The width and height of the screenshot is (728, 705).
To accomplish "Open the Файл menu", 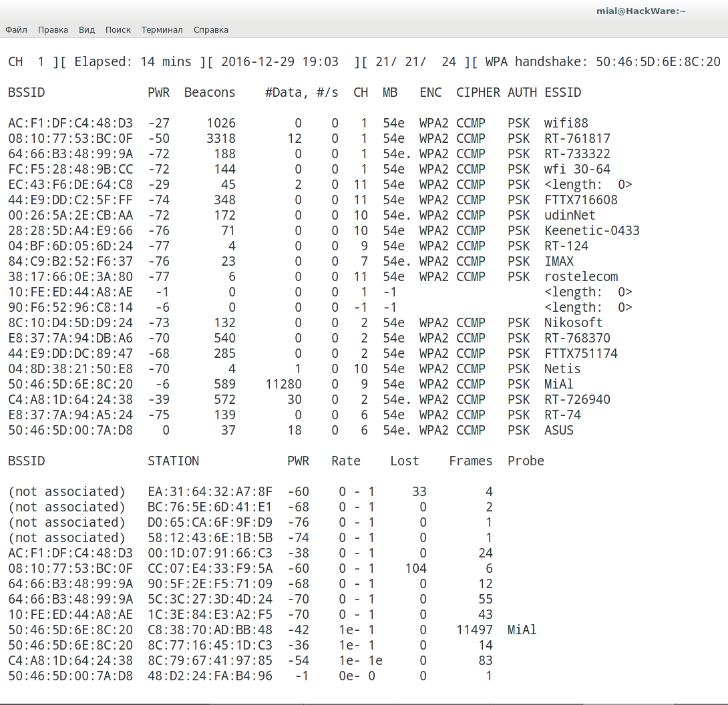I will 16,30.
